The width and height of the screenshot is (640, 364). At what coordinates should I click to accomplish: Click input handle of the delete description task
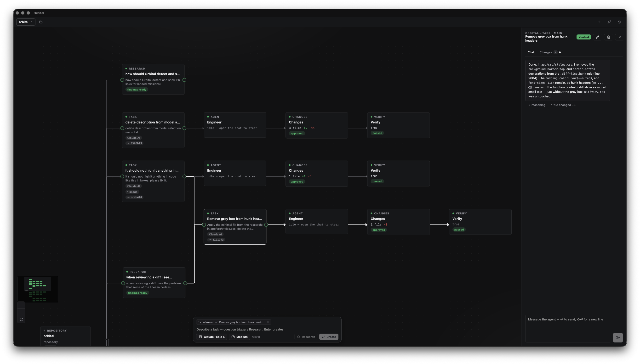point(122,128)
